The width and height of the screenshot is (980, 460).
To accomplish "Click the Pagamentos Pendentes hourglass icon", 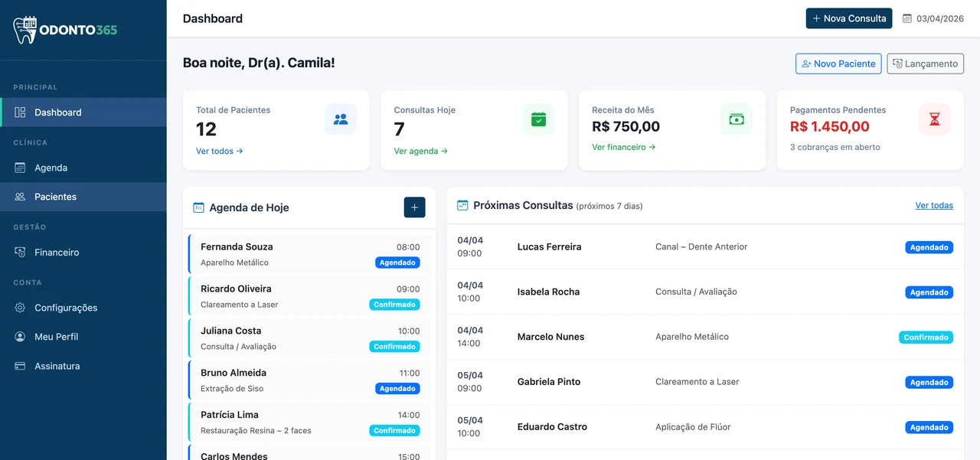I will (x=934, y=119).
